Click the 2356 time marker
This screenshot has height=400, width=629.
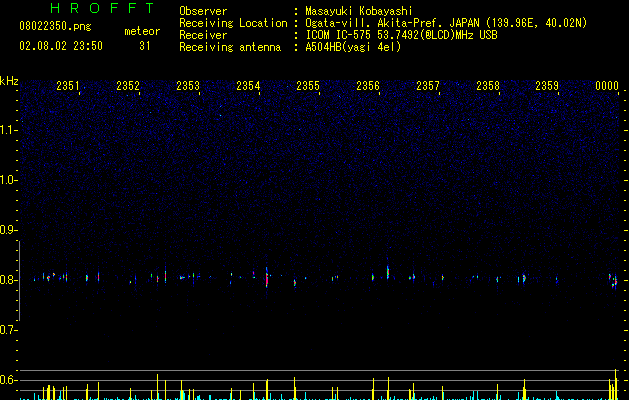coord(368,85)
